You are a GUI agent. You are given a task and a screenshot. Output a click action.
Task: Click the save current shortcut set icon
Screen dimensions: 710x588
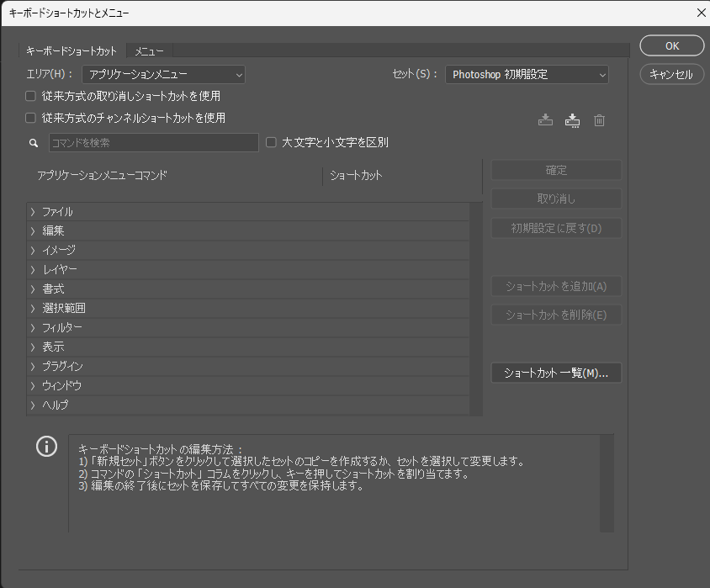point(545,120)
